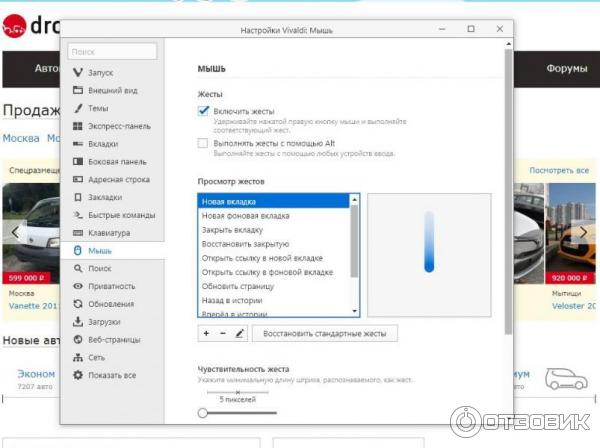Click the Восстановить стандартные жесты button
The height and width of the screenshot is (448, 600).
tap(324, 333)
